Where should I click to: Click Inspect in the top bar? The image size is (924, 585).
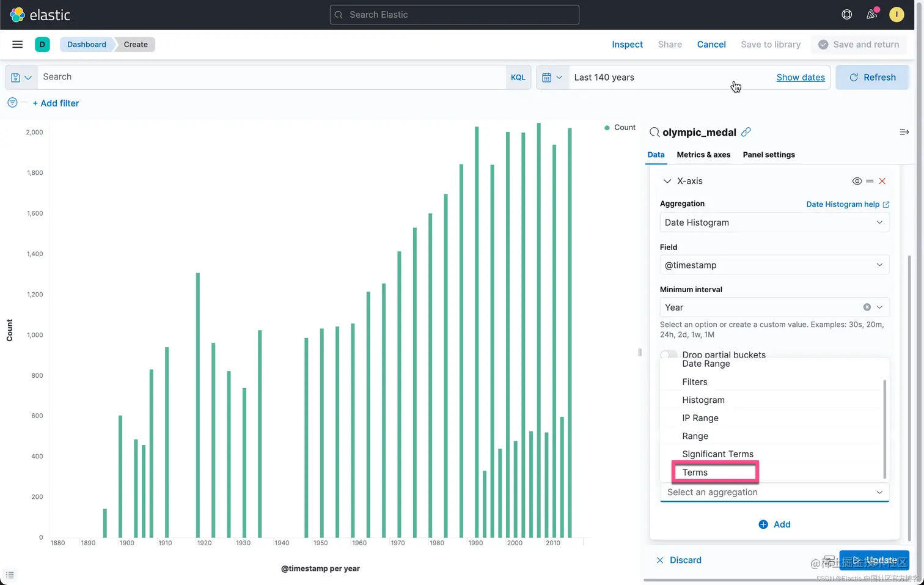(627, 44)
